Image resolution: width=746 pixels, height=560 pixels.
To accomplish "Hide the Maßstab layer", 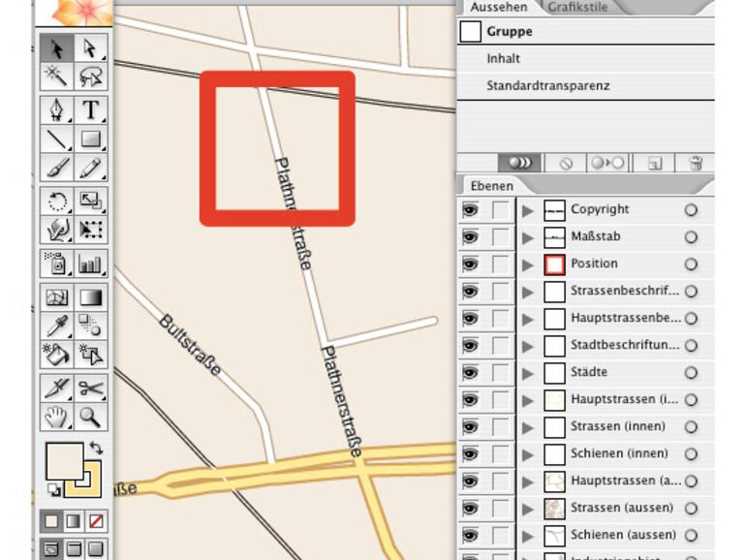I will coord(471,237).
